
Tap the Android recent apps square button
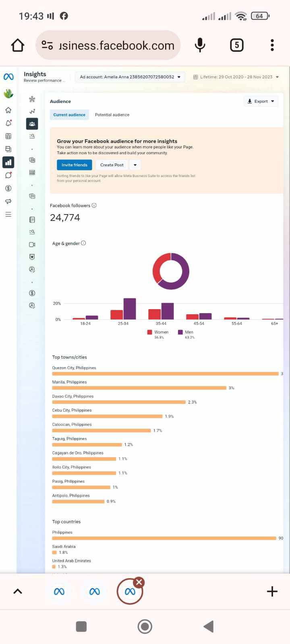tap(81, 626)
